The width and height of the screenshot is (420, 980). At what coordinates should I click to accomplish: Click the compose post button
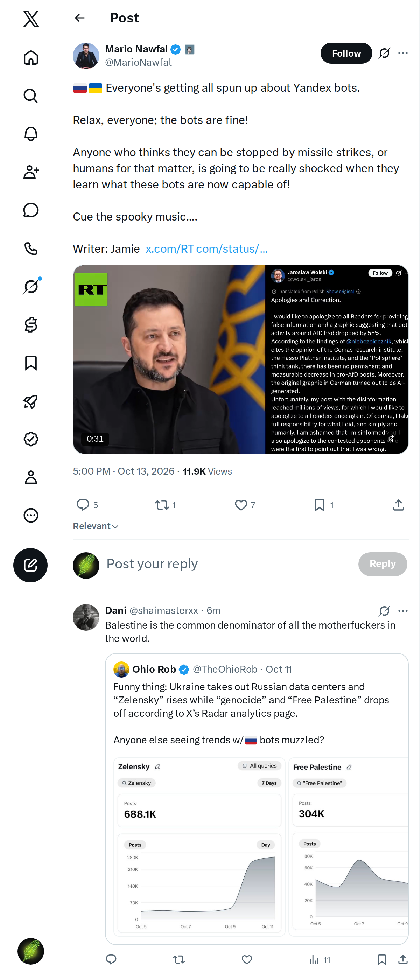coord(30,565)
